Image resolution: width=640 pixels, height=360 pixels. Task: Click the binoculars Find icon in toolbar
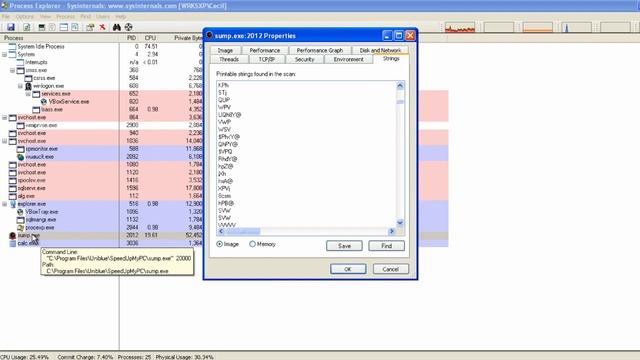pos(117,27)
